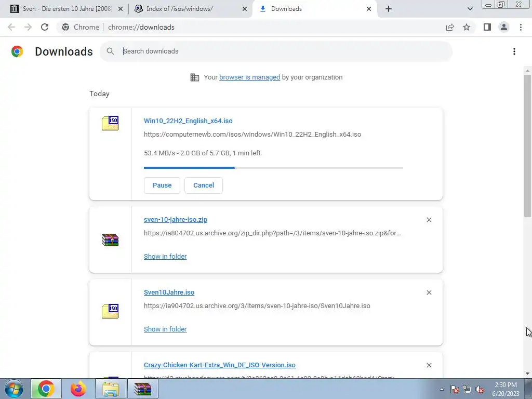Open the sven-10-jahre-iso.zip file link

click(176, 220)
